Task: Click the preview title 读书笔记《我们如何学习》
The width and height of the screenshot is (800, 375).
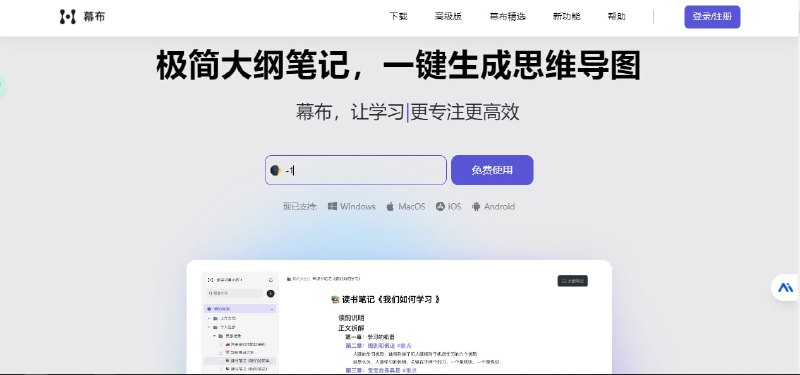Action: click(391, 299)
